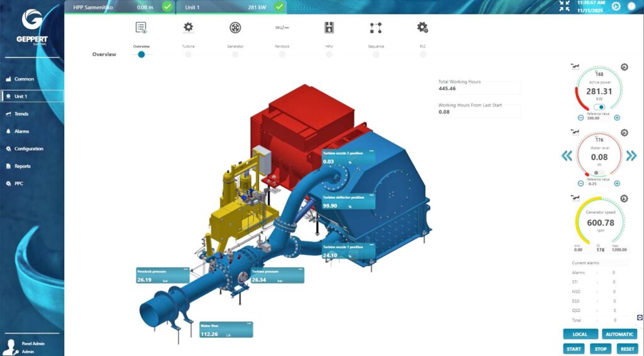Viewport: 644px width, 356px height.
Task: Open Active power gauge settings gear
Action: 624,67
